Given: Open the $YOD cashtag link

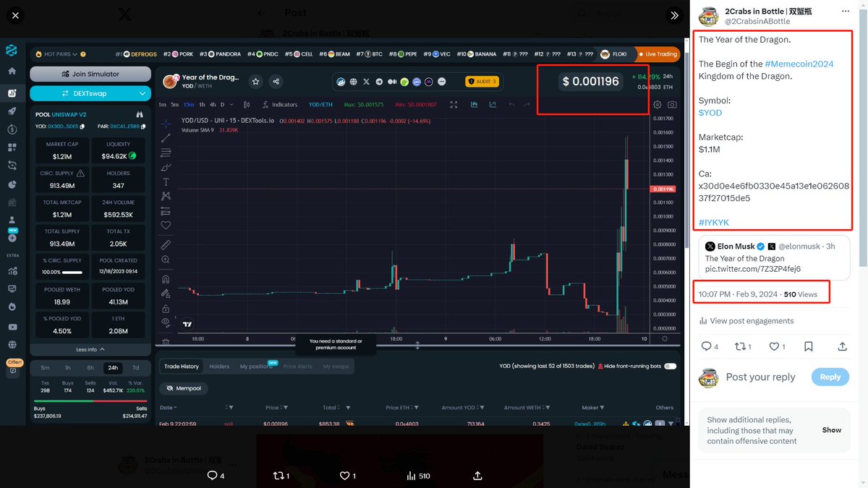Looking at the screenshot, I should 710,113.
